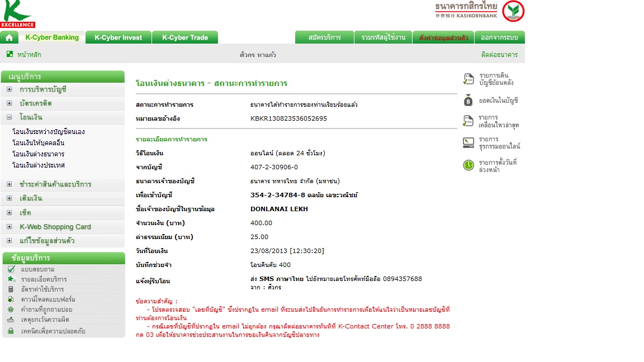Click the รายการธุรกรรมออนไลน์ shortcut text
Screen dimensions: 644x362
point(499,142)
